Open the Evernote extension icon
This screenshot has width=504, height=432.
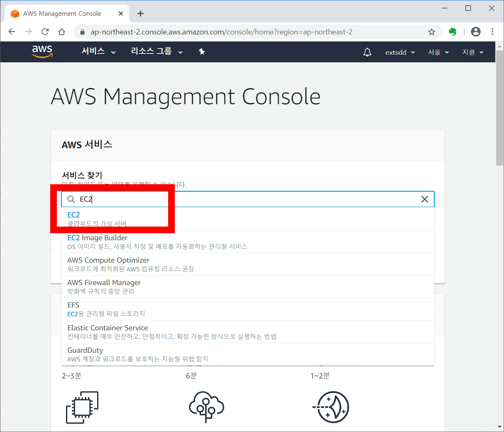[453, 32]
